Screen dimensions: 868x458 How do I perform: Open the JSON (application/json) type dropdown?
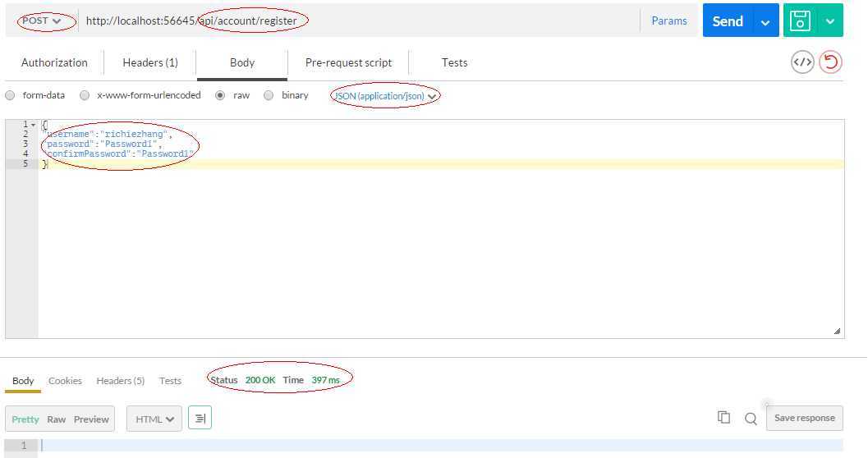pos(385,96)
